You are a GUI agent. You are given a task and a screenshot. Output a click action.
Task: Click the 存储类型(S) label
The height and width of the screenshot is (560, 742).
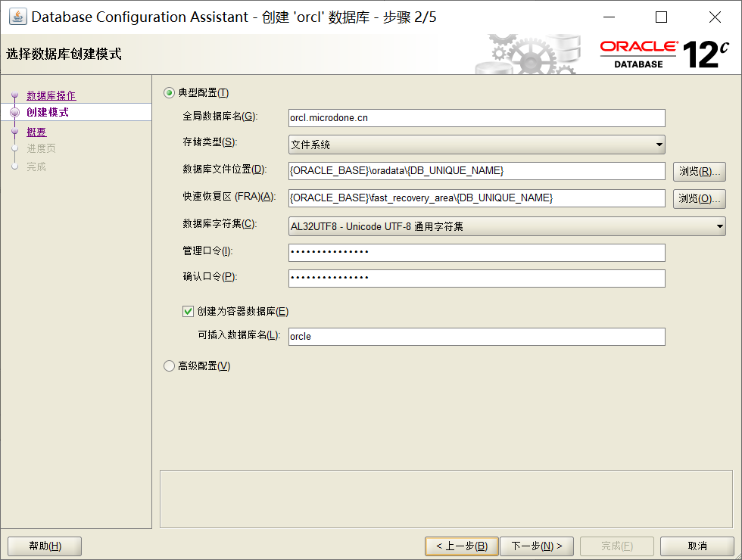pyautogui.click(x=210, y=142)
